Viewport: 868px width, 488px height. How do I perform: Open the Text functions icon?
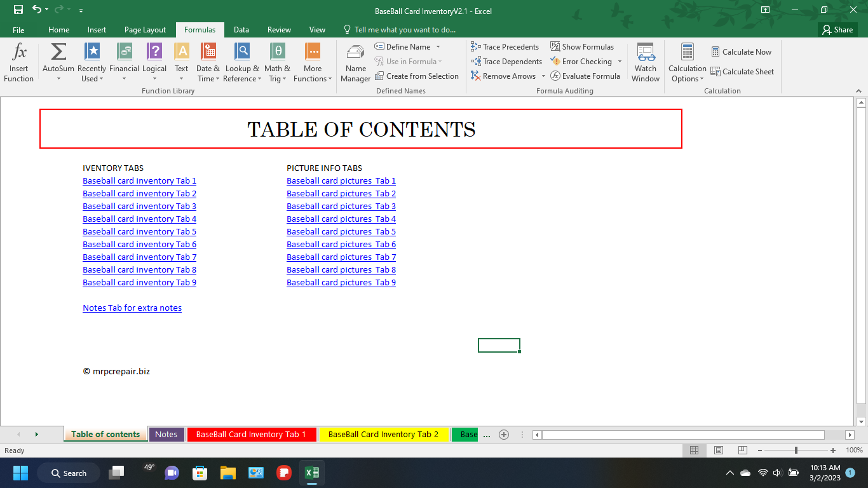(x=182, y=52)
